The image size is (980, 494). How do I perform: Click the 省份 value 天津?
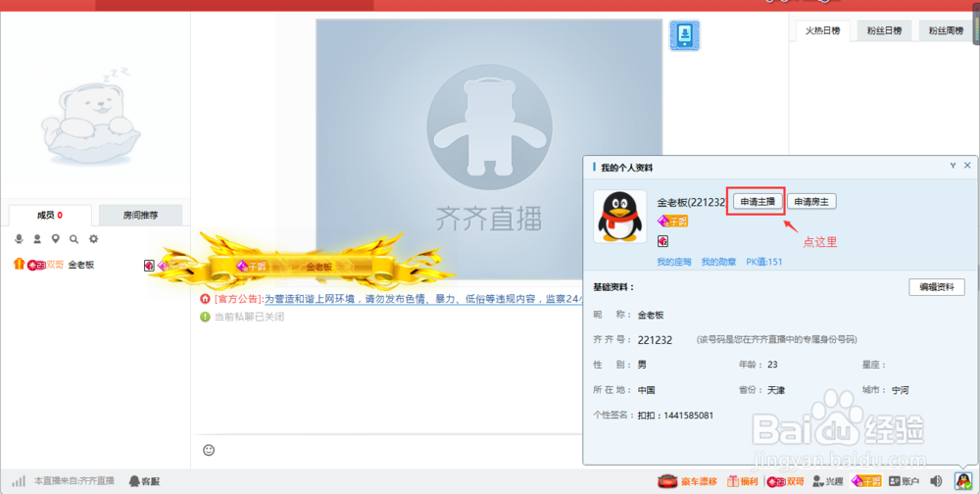pyautogui.click(x=776, y=390)
